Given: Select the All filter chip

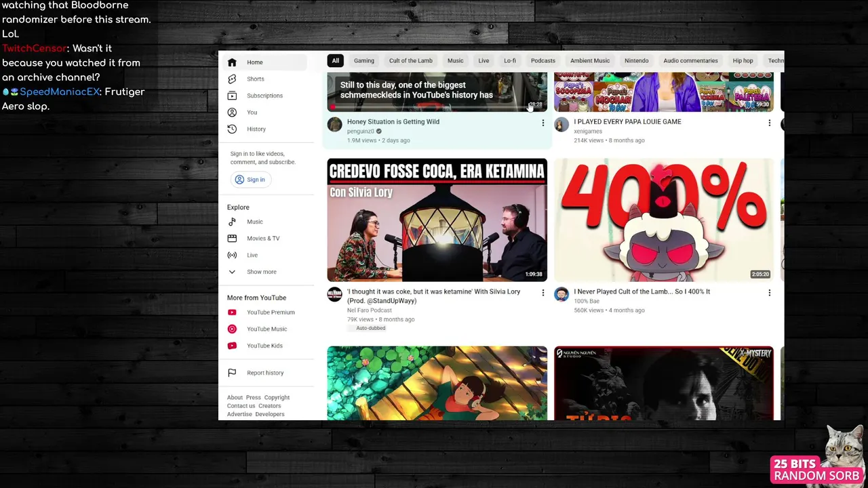Looking at the screenshot, I should coord(335,60).
